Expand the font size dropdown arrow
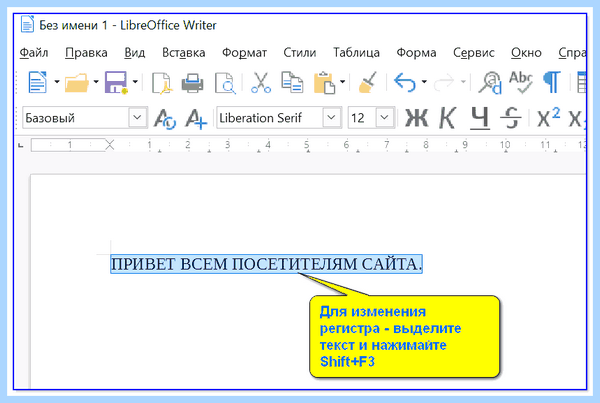Screen dimensions: 600x403 [x=385, y=117]
